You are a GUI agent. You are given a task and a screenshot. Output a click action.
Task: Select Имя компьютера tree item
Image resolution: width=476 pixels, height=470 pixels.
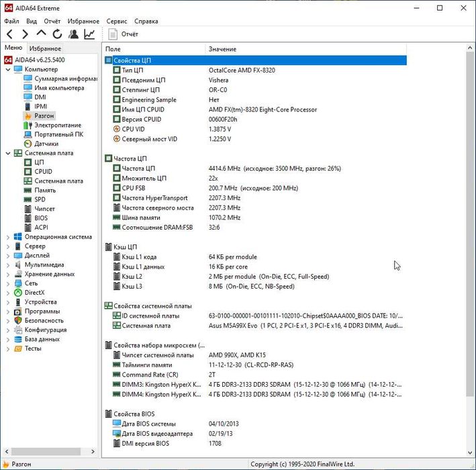point(59,88)
